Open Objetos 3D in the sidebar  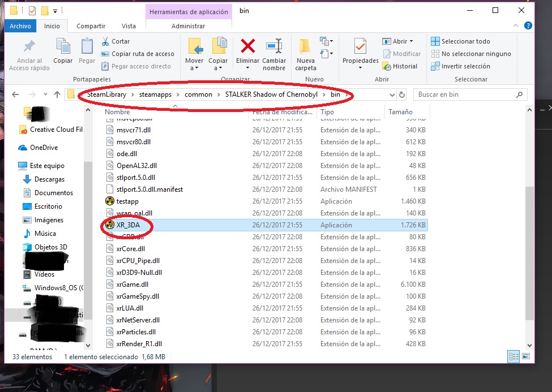[45, 247]
